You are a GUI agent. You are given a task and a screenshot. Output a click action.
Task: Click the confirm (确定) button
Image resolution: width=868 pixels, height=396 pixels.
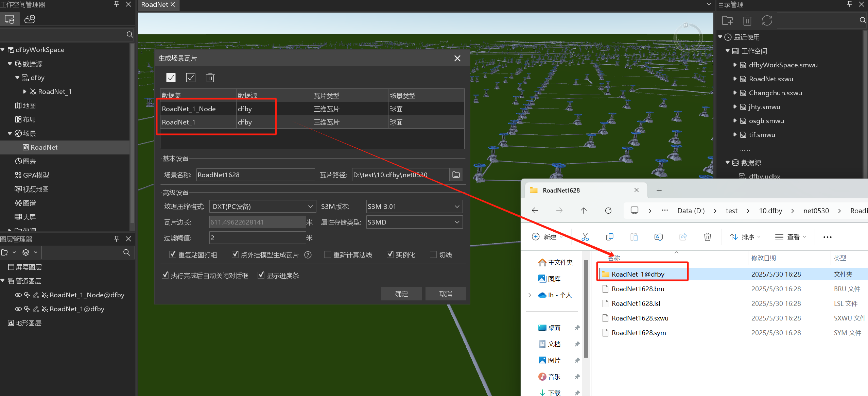[401, 294]
